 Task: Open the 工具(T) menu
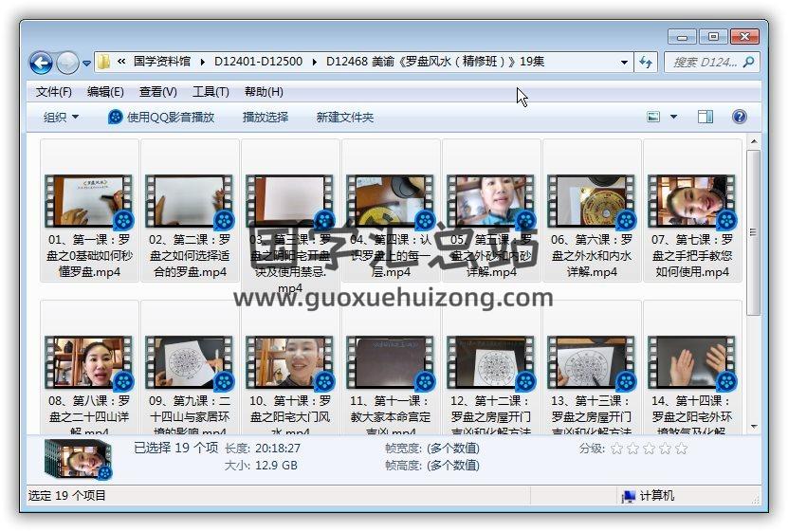coord(211,92)
